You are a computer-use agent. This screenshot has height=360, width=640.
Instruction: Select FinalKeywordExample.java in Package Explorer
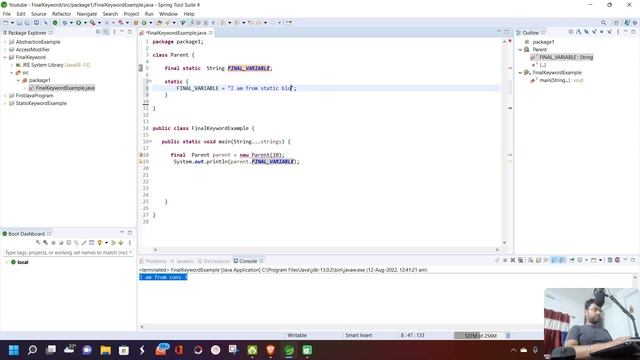click(65, 88)
